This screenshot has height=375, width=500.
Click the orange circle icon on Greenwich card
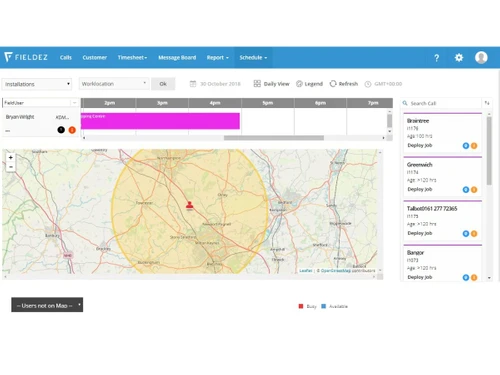click(x=474, y=190)
